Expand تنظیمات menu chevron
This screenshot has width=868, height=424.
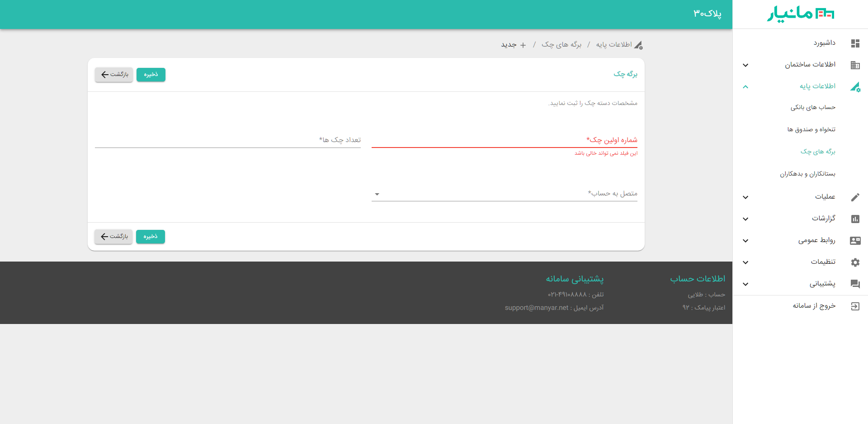click(x=745, y=262)
